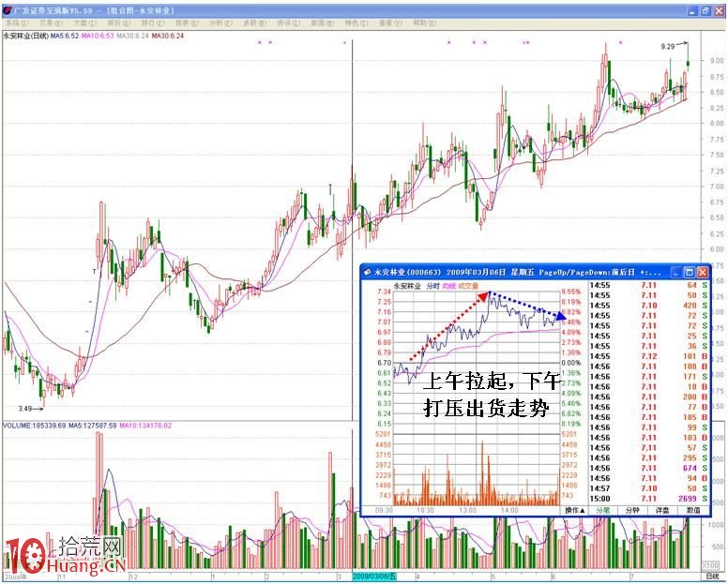Viewport: 728px width, 584px height.
Task: Click the 14:00 time axis label
Action: pos(509,510)
